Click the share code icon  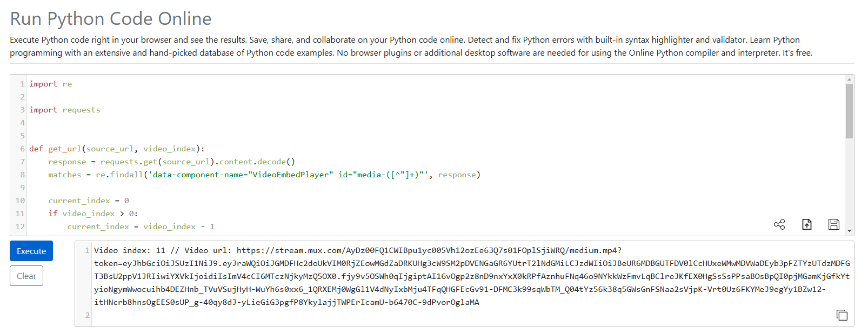[779, 224]
